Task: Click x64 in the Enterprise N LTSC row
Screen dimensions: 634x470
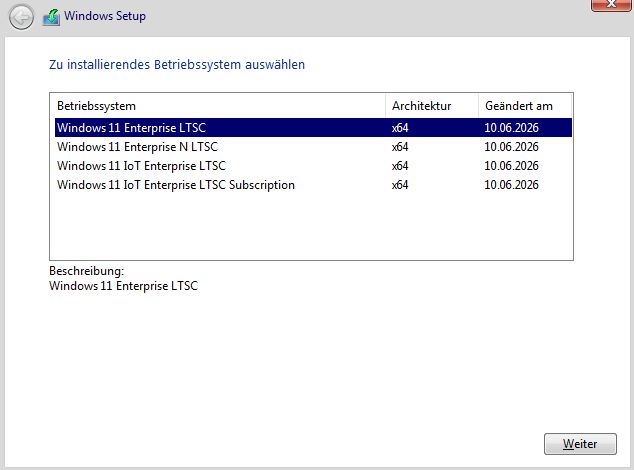Action: point(400,146)
